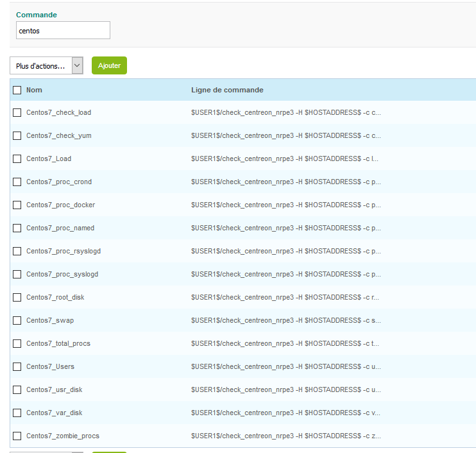Check the Centos7_proc_syslogd row checkbox
The height and width of the screenshot is (453, 476).
[17, 274]
